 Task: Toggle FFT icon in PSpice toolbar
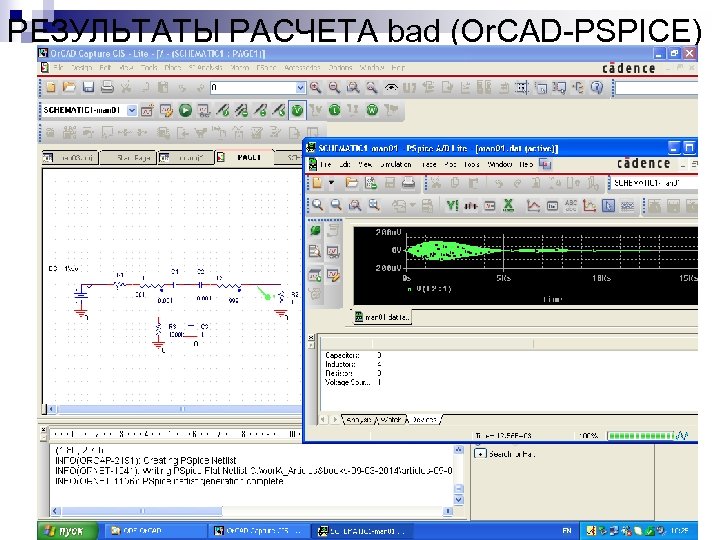471,205
